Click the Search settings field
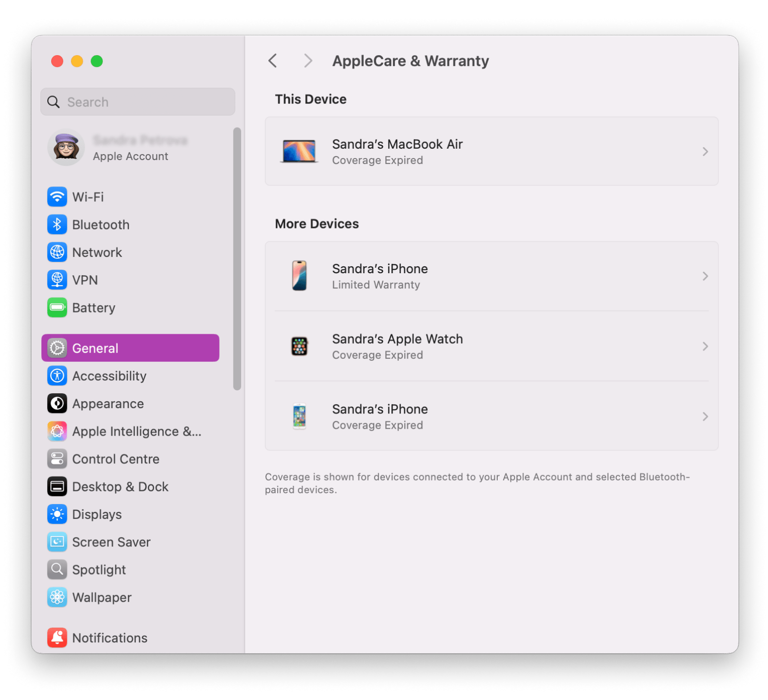 click(138, 102)
